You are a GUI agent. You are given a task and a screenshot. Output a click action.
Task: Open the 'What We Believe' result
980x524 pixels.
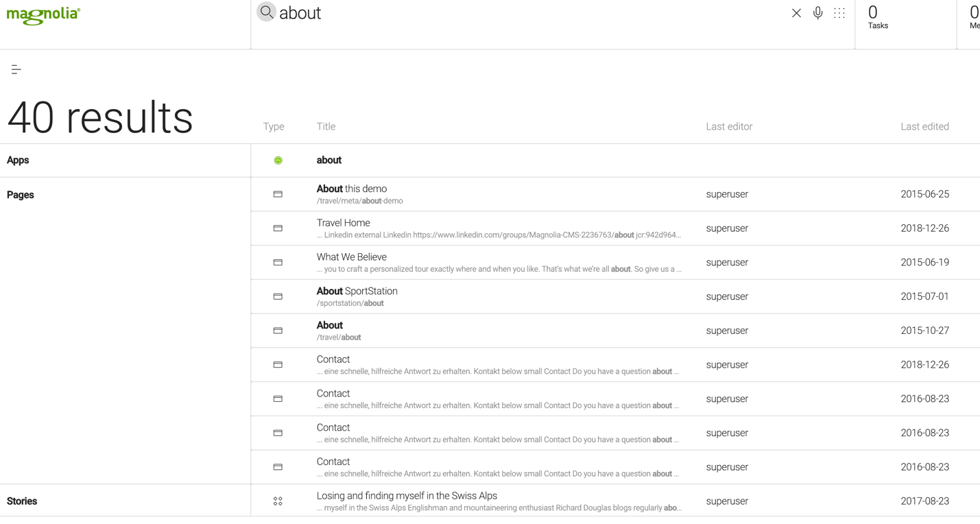coord(352,257)
